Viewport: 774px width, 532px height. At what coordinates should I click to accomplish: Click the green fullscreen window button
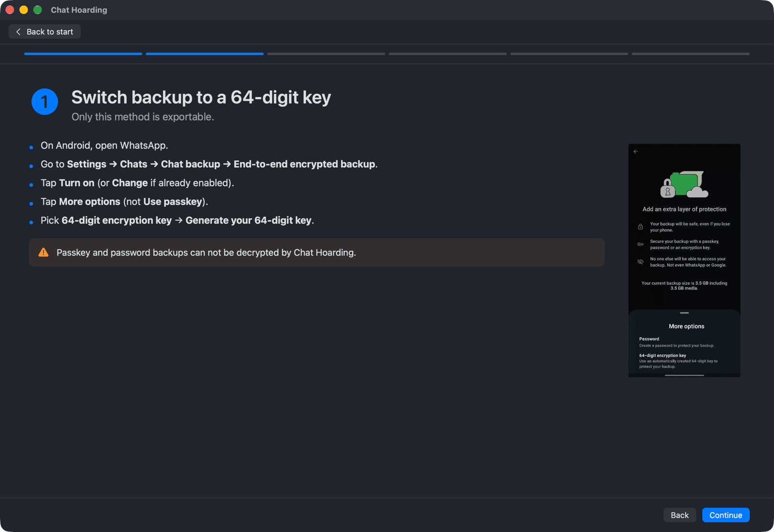coord(37,10)
